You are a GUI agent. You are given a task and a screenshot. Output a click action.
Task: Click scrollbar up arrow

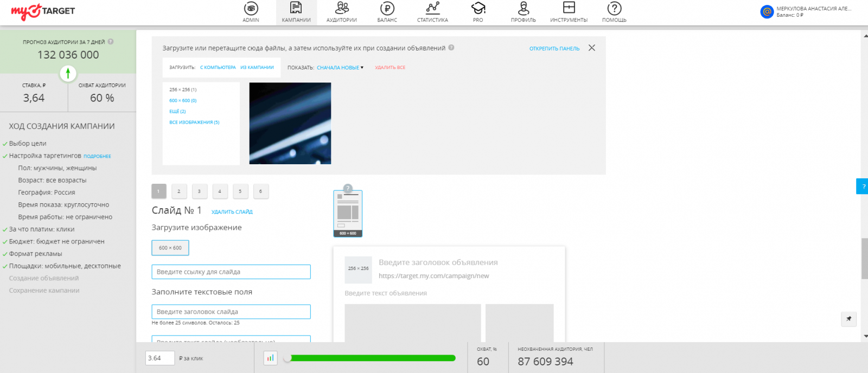(865, 36)
